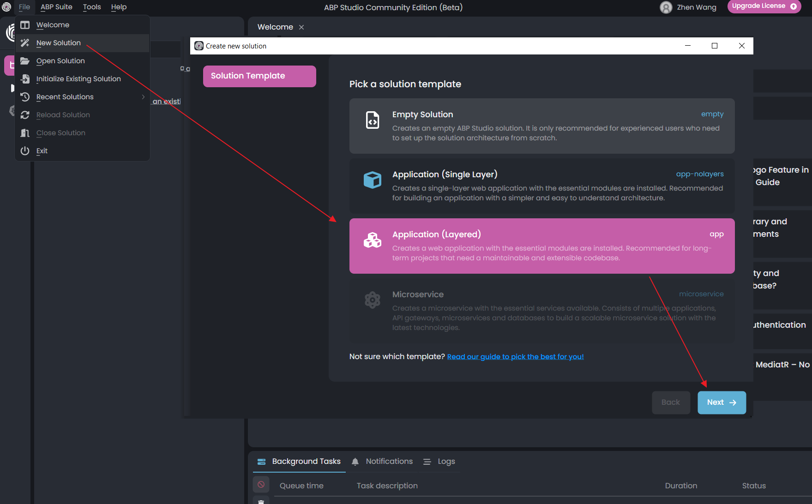Image resolution: width=812 pixels, height=504 pixels.
Task: Open the template selection guide link
Action: [x=515, y=357]
